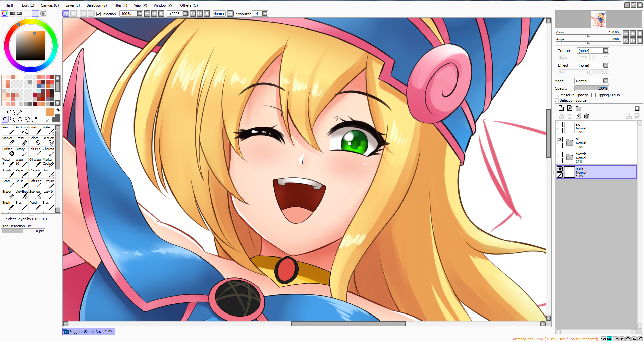The image size is (644, 342).
Task: Show the 'sketch' folder layer
Action: (560, 155)
